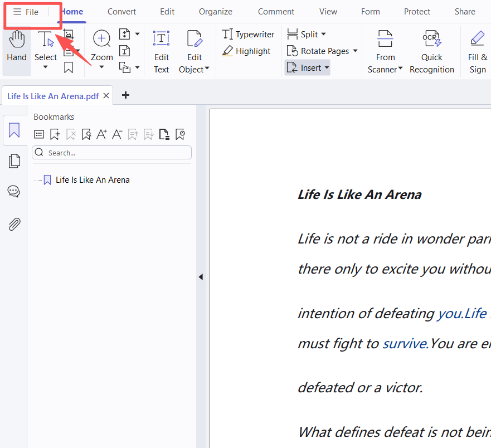Screen dimensions: 491x448
Task: Open the File menu
Action: pos(26,12)
